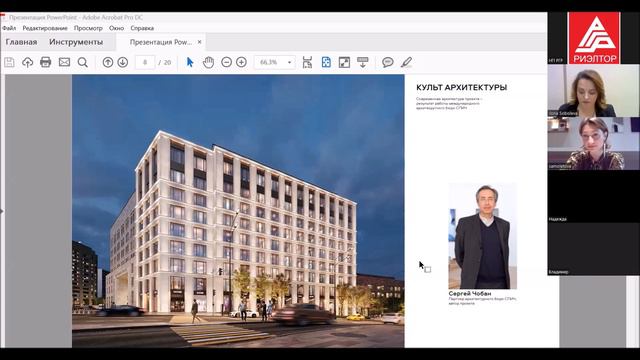Image resolution: width=640 pixels, height=360 pixels.
Task: Zoom out with minus button
Action: coord(227,62)
